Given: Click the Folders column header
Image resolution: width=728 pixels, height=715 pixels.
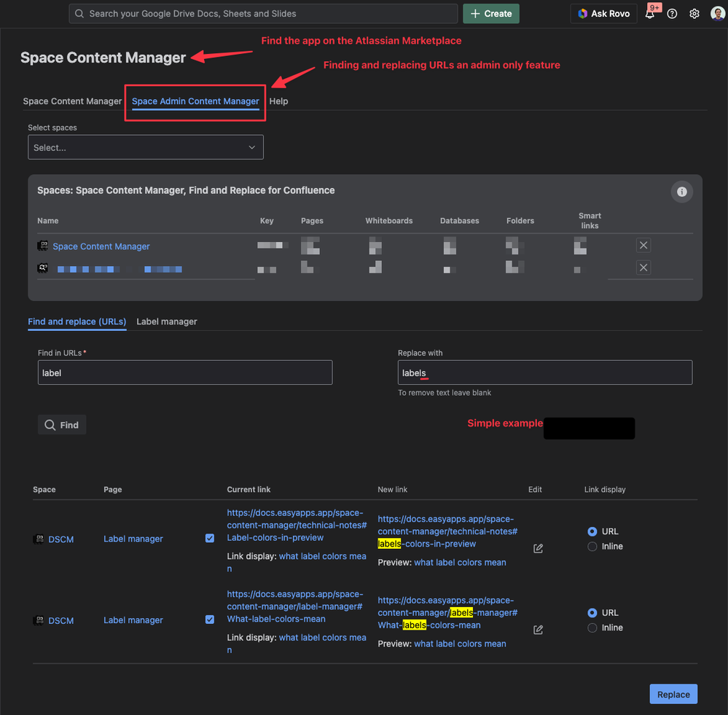Looking at the screenshot, I should [x=520, y=221].
